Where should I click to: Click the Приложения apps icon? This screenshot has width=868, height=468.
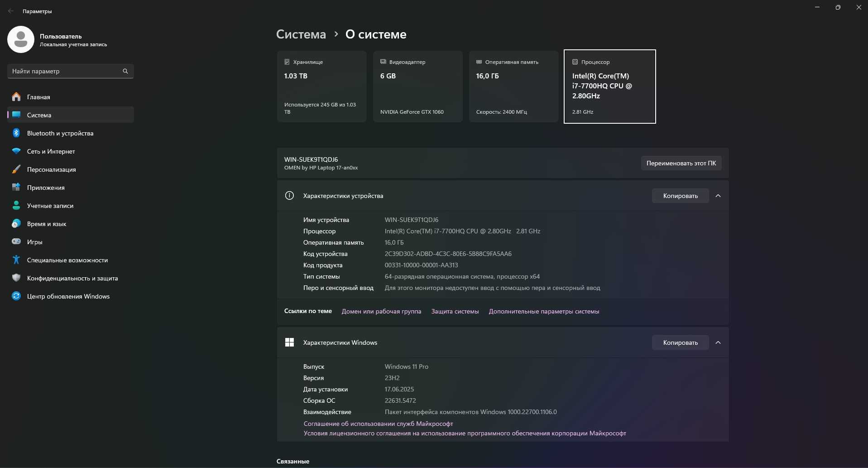point(16,187)
